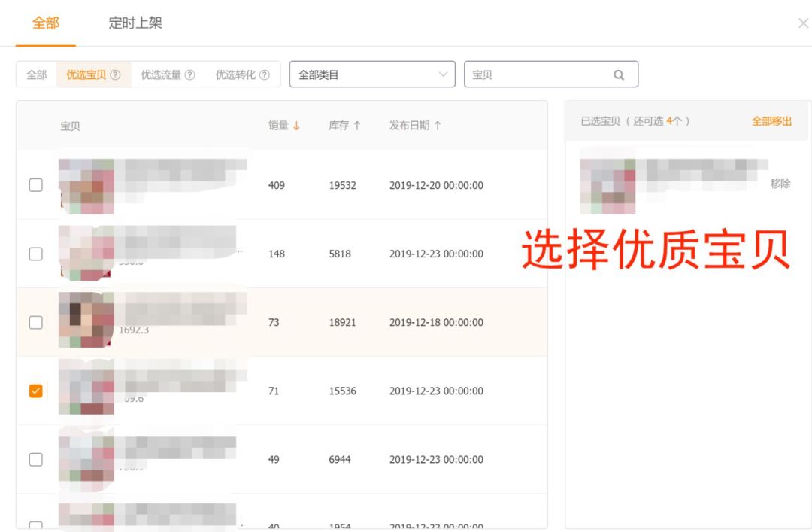Click date 2019-12-18 00:00:00
The height and width of the screenshot is (532, 812).
coord(436,322)
